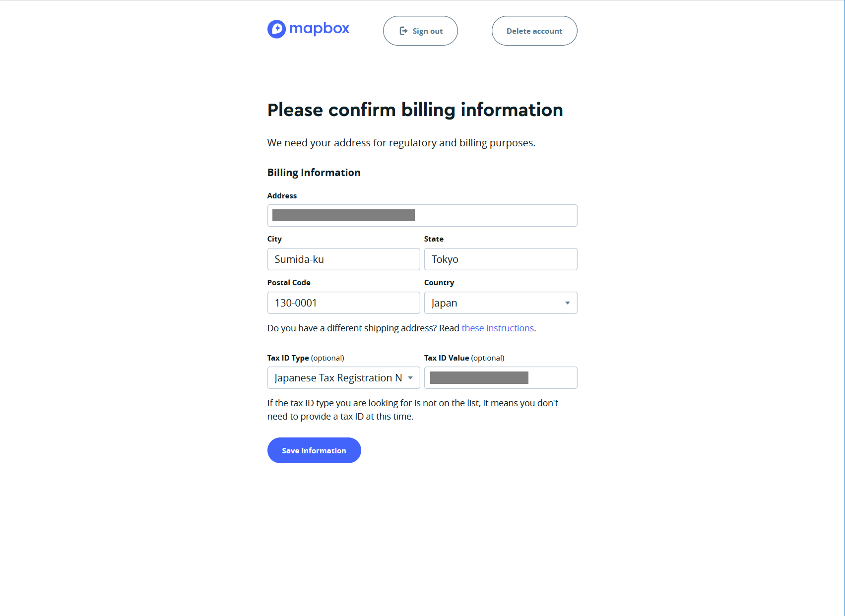Click the State field containing Tokyo
Image resolution: width=845 pixels, height=616 pixels.
pyautogui.click(x=500, y=259)
